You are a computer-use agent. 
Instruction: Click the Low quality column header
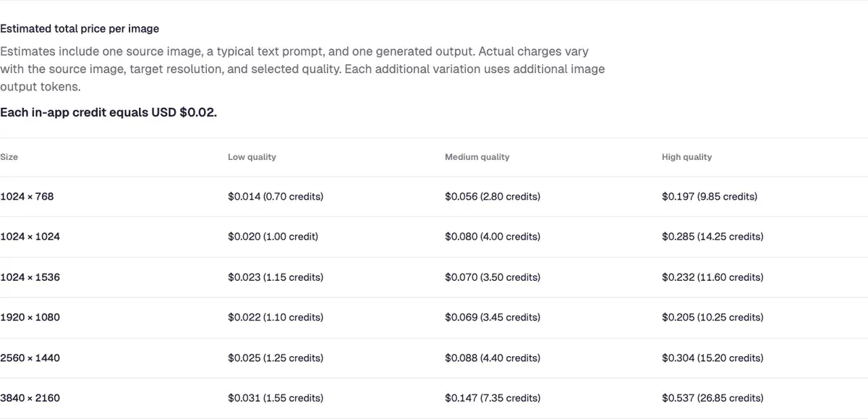[252, 157]
